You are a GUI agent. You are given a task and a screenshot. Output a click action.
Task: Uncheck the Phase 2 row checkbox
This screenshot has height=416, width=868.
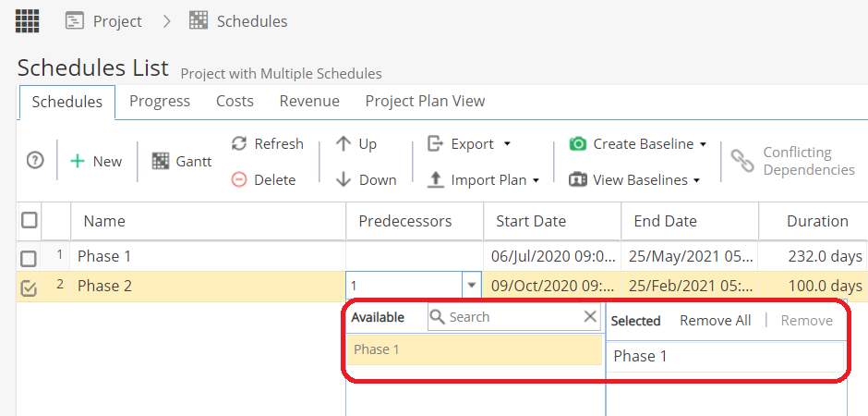(29, 288)
